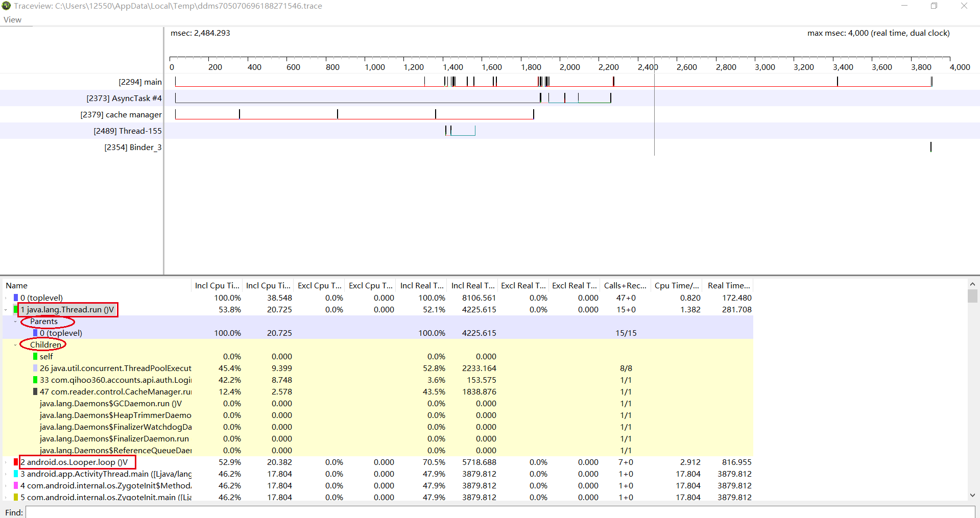The height and width of the screenshot is (518, 980).
Task: Click olive swatch of ZygoteInit.main row
Action: coord(16,497)
